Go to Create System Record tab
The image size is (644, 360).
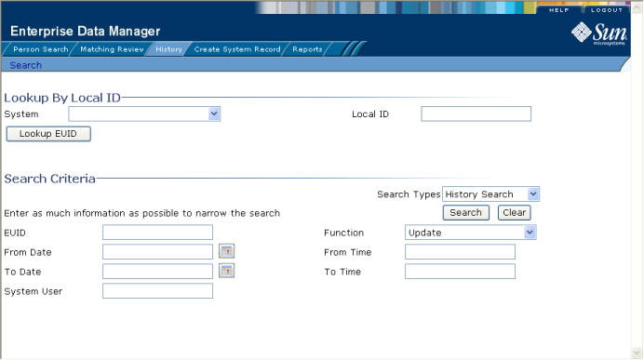(237, 49)
